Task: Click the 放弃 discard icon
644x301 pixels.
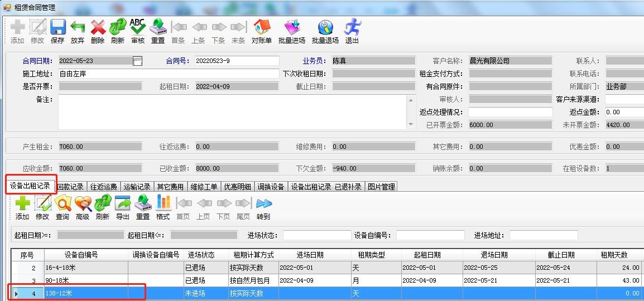Action: [x=78, y=27]
